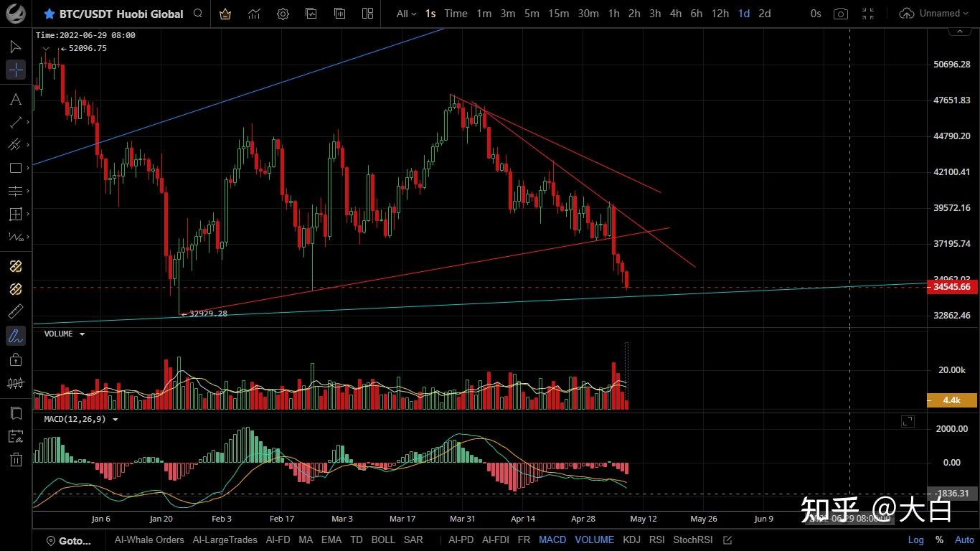Click the lower golden link magnet icon
This screenshot has height=551, width=980.
pos(15,289)
